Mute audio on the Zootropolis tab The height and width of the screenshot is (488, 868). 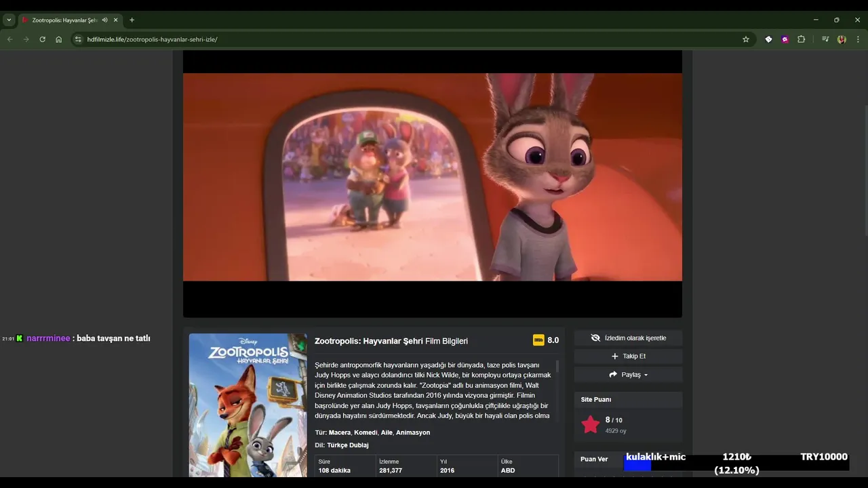(x=104, y=20)
